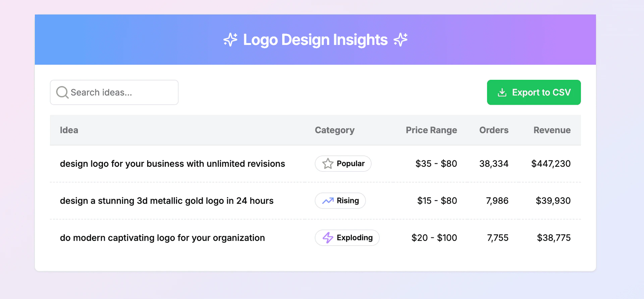Select the unlimited revisions logo idea row
The width and height of the screenshot is (644, 299).
[172, 164]
